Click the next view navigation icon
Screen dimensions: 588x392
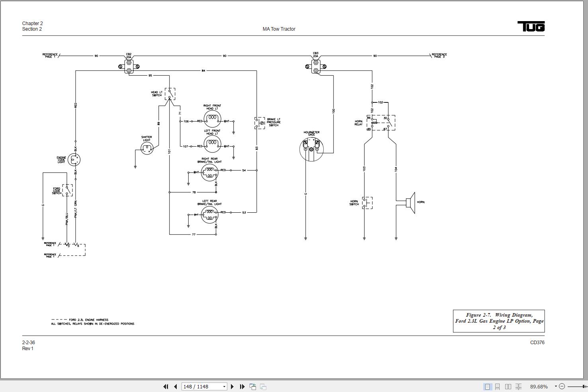pyautogui.click(x=263, y=386)
